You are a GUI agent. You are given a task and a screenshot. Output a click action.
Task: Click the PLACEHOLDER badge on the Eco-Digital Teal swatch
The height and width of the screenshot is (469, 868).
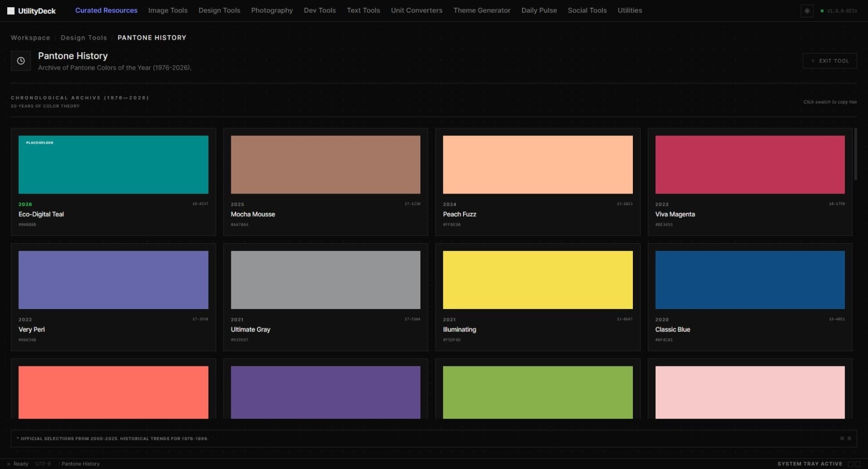pos(38,142)
